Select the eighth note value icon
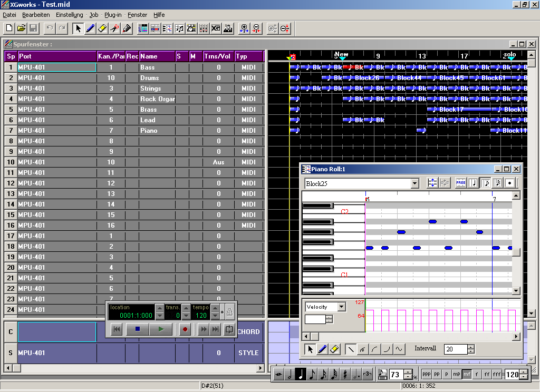Viewport: 540px width, 392px height. click(x=312, y=375)
